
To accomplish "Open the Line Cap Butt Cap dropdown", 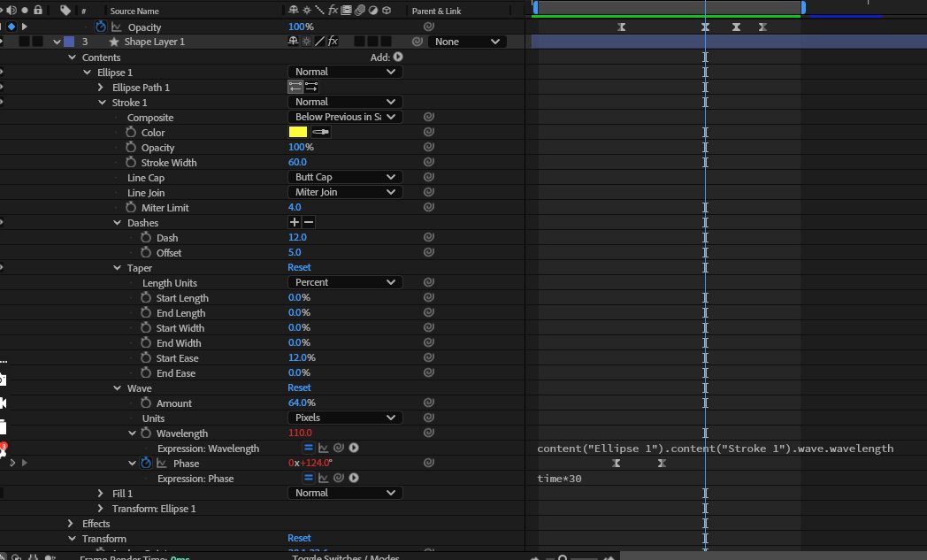I will [x=345, y=177].
